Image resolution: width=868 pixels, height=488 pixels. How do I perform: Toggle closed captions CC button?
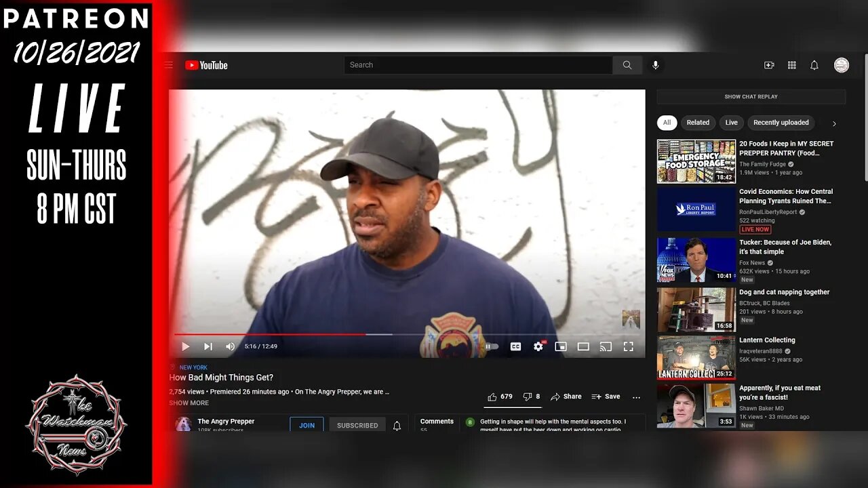click(x=515, y=346)
